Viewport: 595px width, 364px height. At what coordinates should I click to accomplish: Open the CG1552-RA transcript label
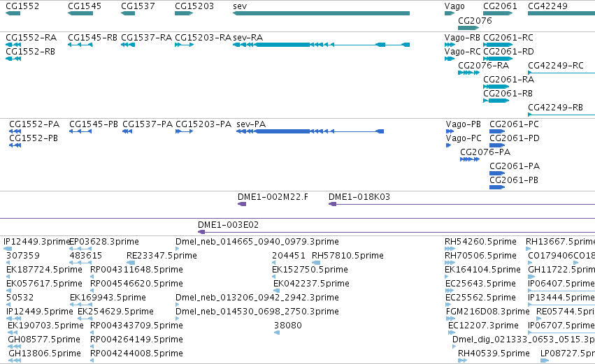point(31,38)
